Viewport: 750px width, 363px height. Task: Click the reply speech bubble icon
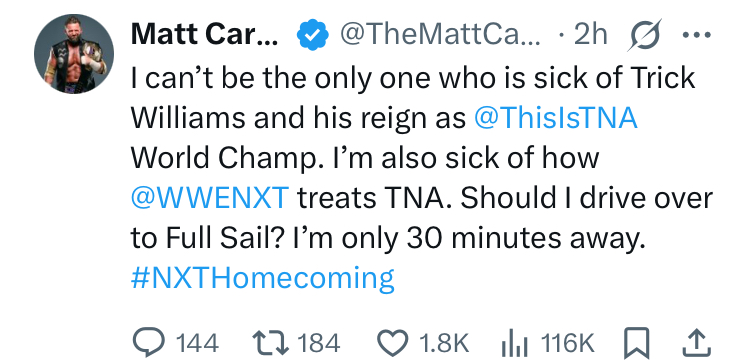(x=148, y=342)
